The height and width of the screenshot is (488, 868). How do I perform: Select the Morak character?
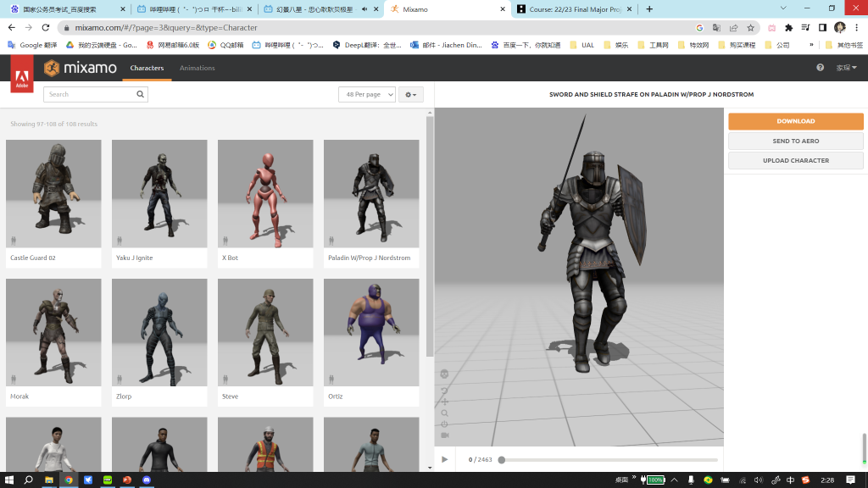pos(53,342)
